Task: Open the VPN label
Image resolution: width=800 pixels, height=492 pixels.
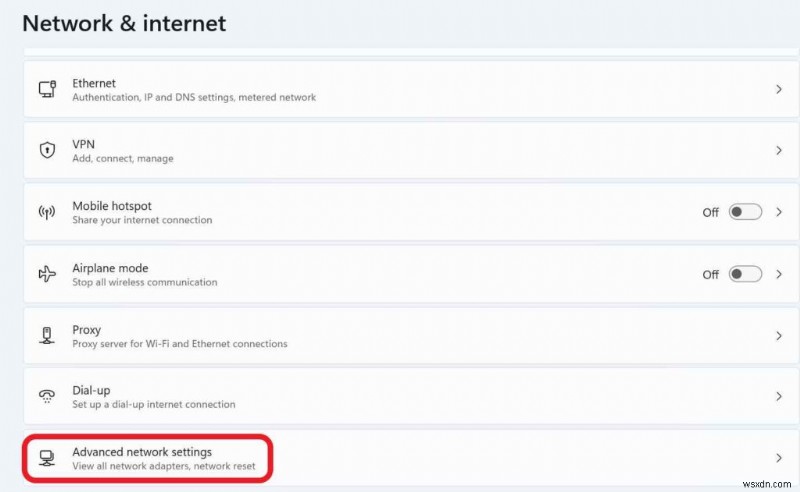Action: click(x=84, y=144)
